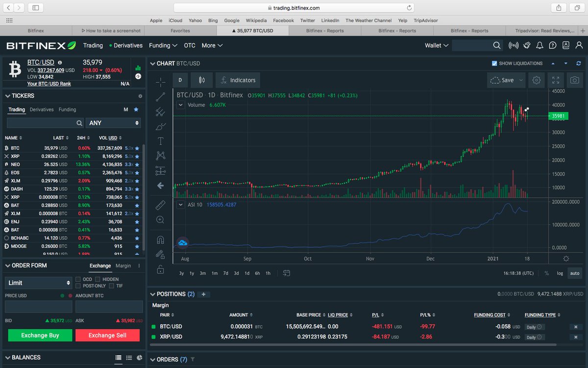Toggle stay in drawing mode pencil-lock
588x368 pixels.
(160, 254)
